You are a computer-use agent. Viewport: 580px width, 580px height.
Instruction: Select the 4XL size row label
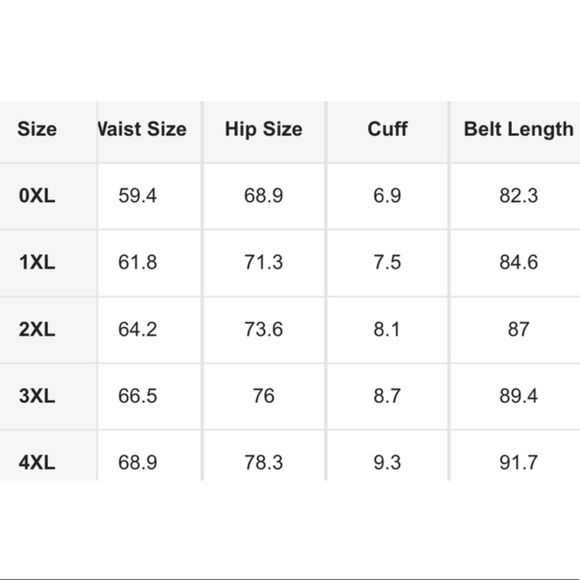[37, 462]
